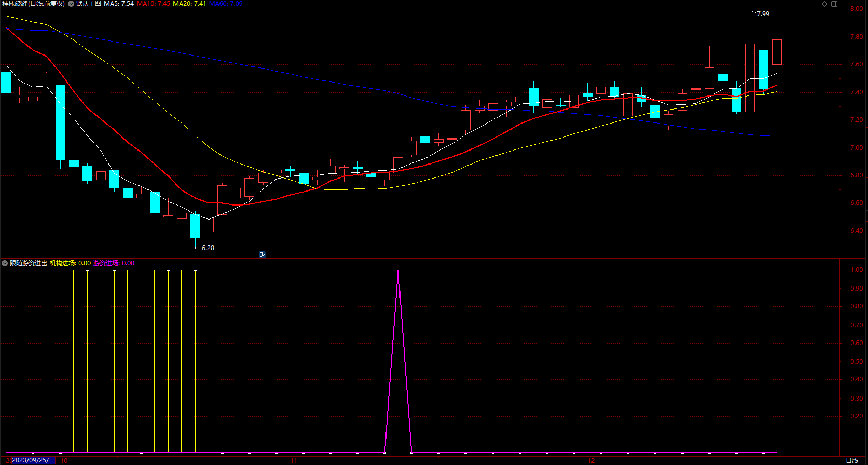
Task: Select the 机构进场: 0.00 label
Action: 70,263
